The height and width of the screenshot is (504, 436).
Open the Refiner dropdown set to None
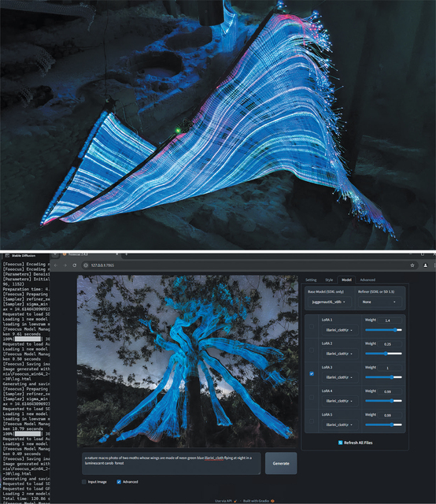pos(379,302)
